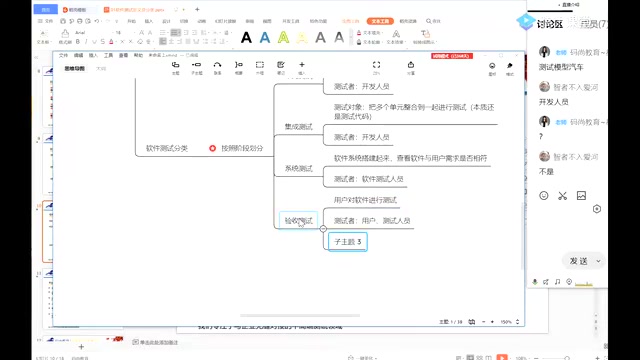The width and height of the screenshot is (640, 360).
Task: Open the 讨论区 discussion tab
Action: pos(549,24)
